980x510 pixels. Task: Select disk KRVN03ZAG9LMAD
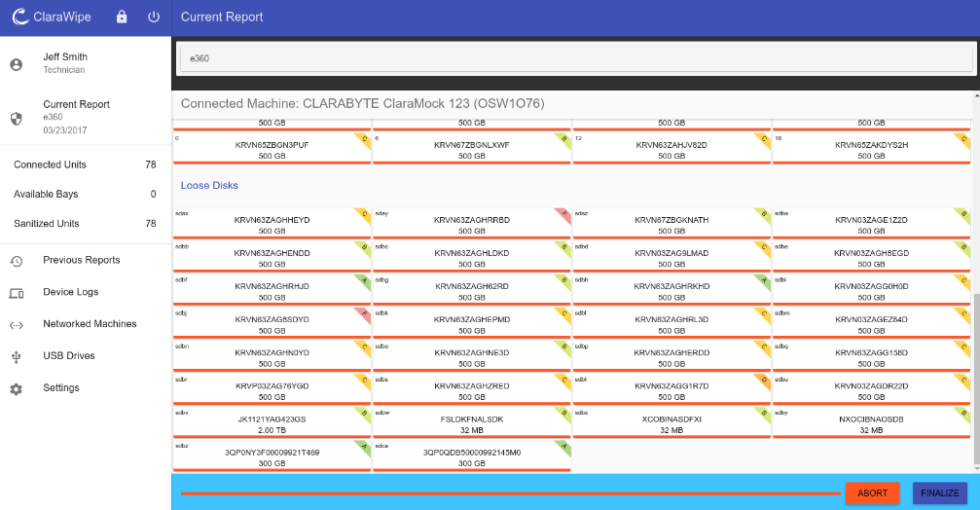(x=671, y=258)
